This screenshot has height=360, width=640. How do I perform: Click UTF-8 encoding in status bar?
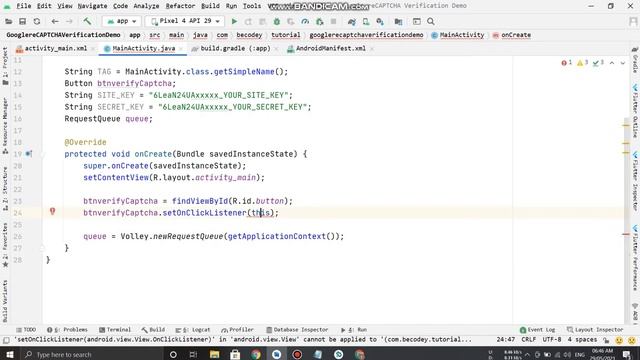[x=552, y=340]
